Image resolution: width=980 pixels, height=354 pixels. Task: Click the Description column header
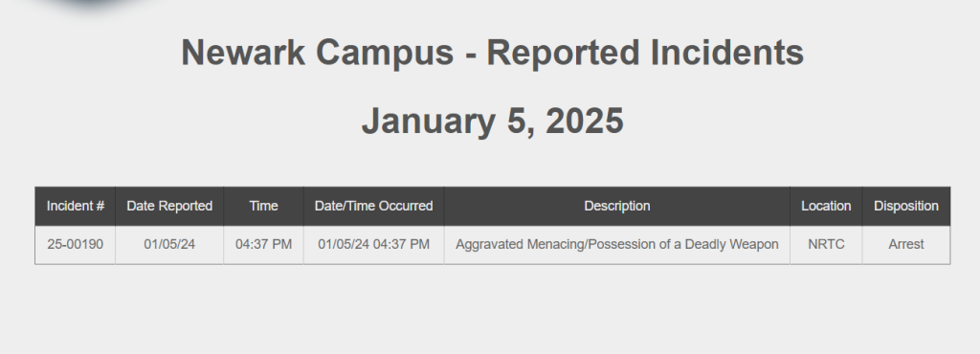pos(617,206)
